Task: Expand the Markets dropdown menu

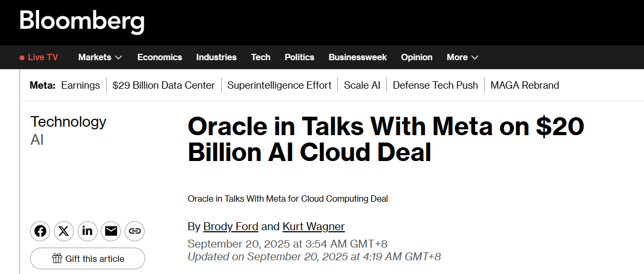Action: [100, 57]
